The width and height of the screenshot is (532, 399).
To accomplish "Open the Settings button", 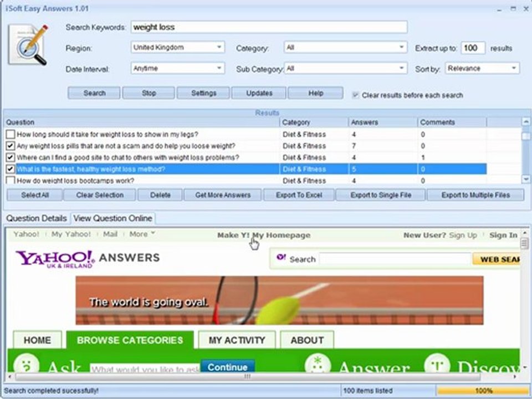I will pyautogui.click(x=203, y=93).
